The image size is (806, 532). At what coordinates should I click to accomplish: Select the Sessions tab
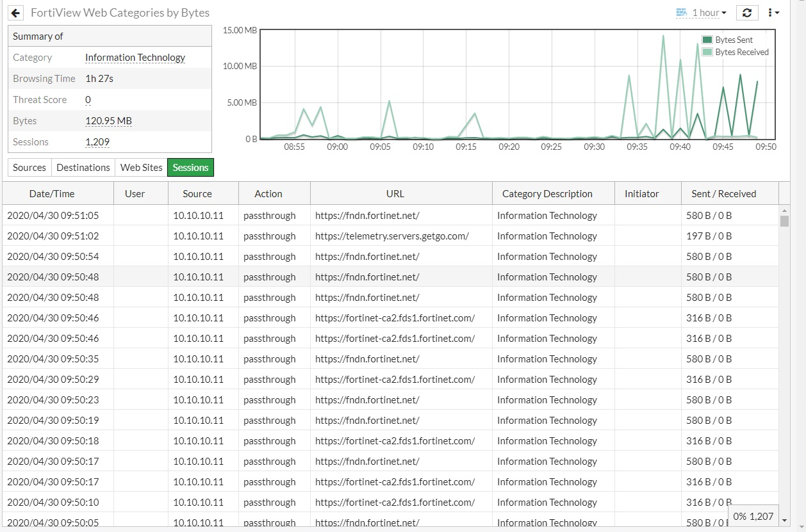tap(190, 168)
